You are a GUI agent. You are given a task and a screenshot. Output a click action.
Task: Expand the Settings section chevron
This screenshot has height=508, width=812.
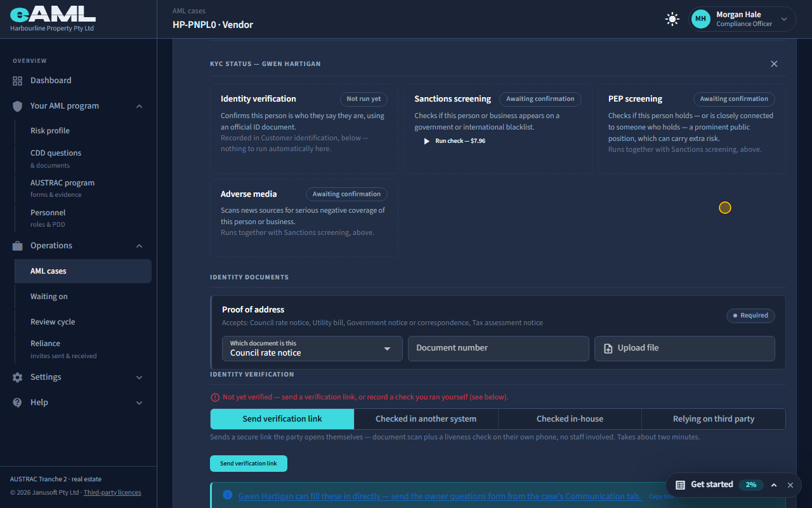click(140, 377)
